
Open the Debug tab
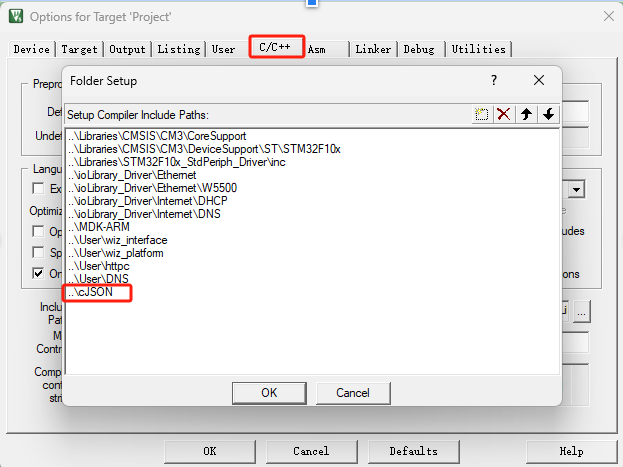pyautogui.click(x=421, y=49)
